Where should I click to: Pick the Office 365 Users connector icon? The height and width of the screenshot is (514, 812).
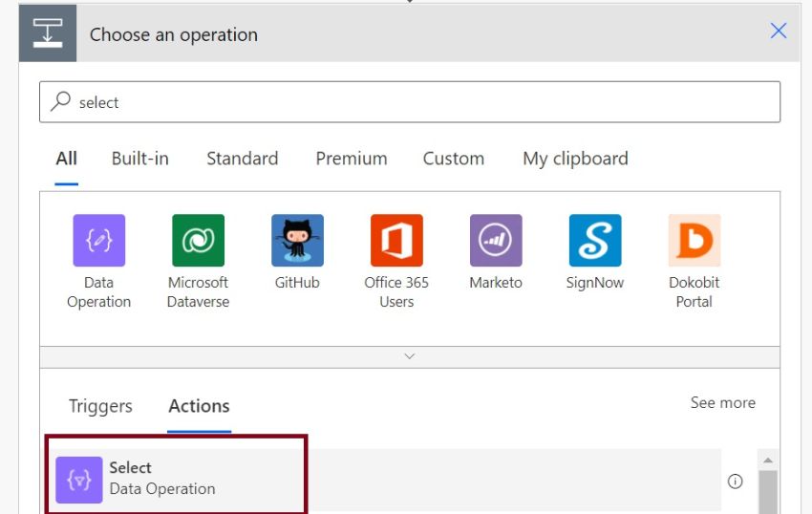pyautogui.click(x=396, y=241)
